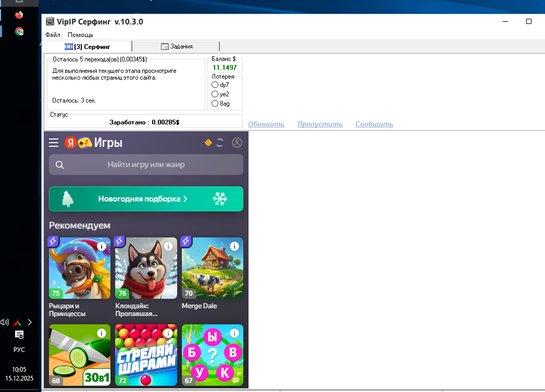This screenshot has height=392, width=545.
Task: Open the Файл menu
Action: pyautogui.click(x=53, y=35)
